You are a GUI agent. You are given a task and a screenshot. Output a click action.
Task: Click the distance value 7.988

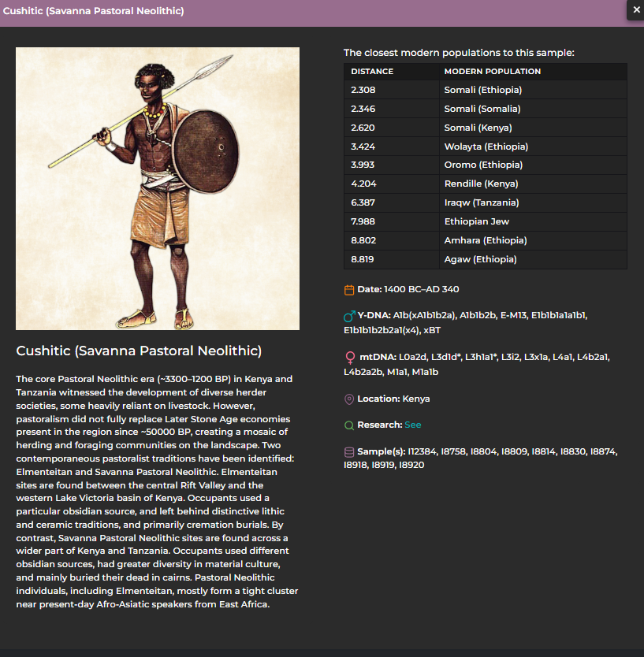pos(363,221)
